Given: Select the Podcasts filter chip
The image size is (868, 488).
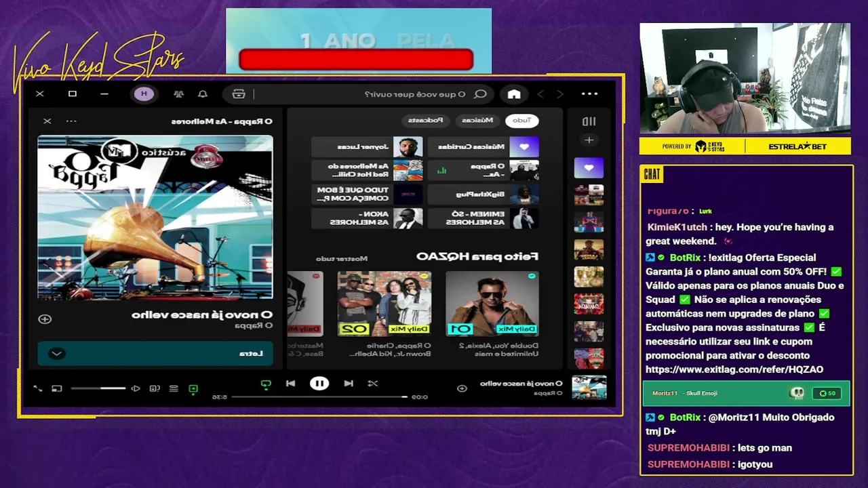Looking at the screenshot, I should pos(425,121).
